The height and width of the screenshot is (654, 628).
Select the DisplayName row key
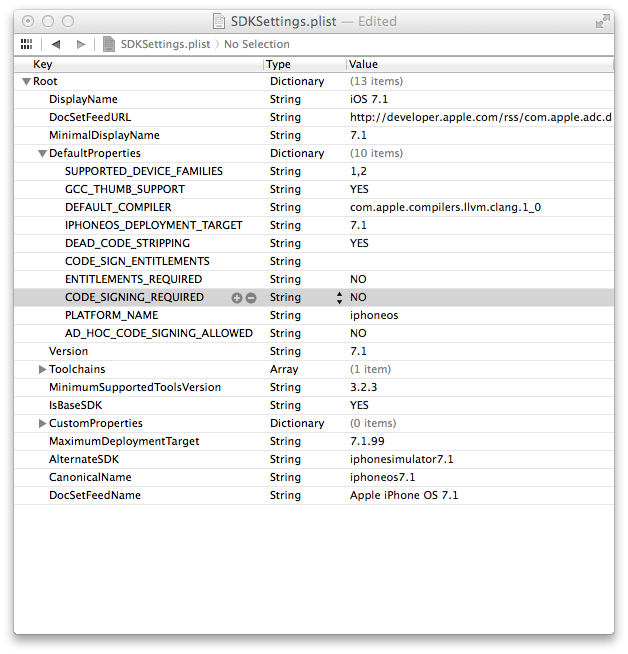pos(83,99)
